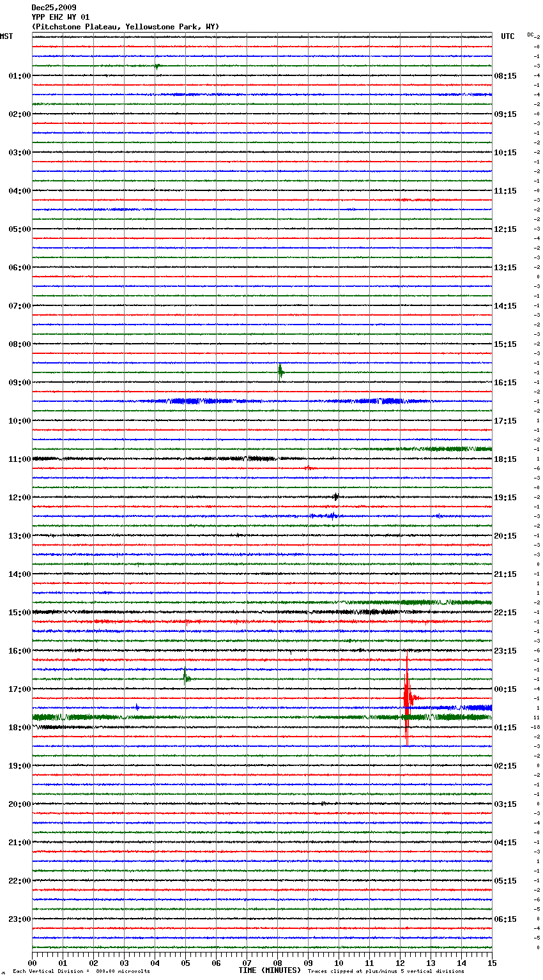Click the 18:15 UTC time label
Screen dimensions: 543x980
click(x=505, y=459)
